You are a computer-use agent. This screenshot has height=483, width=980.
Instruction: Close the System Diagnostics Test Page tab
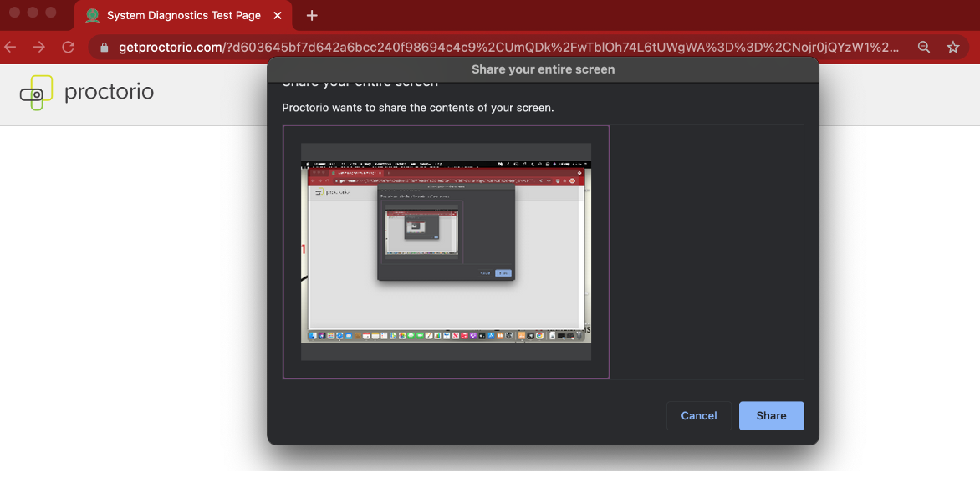(x=277, y=15)
